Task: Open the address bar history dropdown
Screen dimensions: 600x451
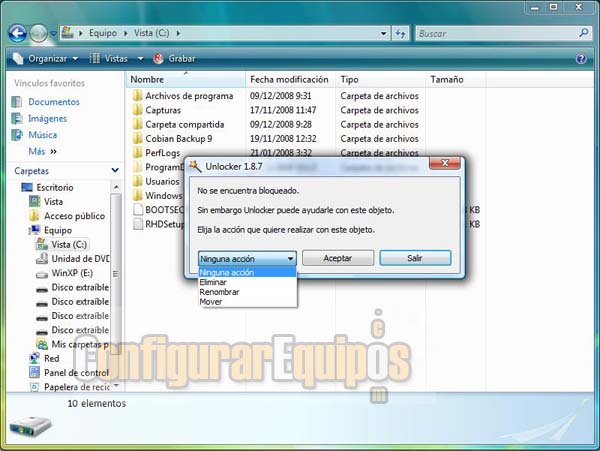Action: (x=383, y=34)
